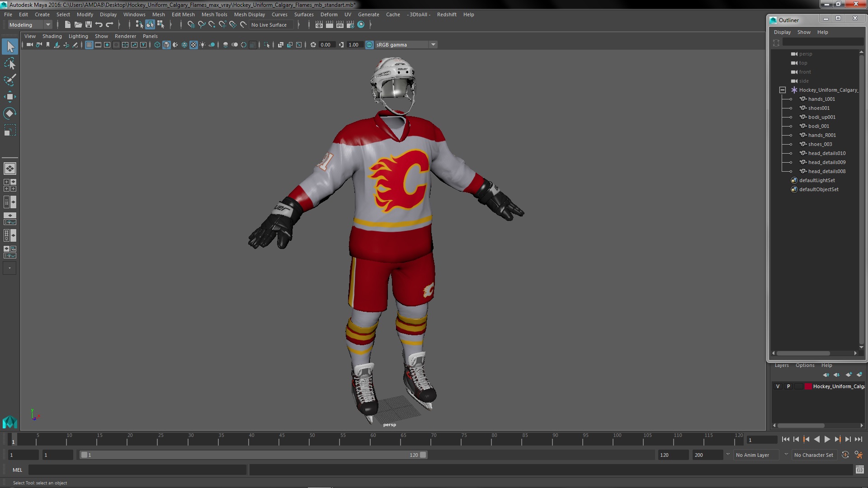Select bodi_up001 in Outliner
The height and width of the screenshot is (488, 868).
pos(821,117)
